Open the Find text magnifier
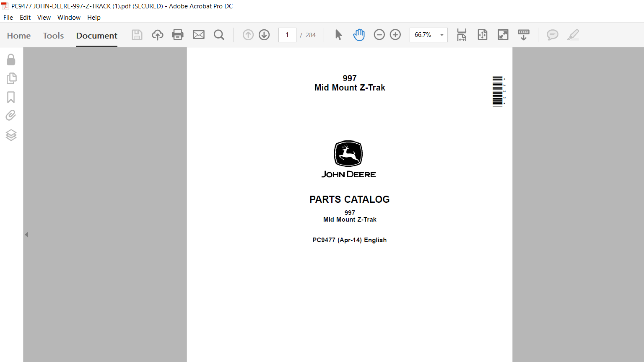 pyautogui.click(x=219, y=35)
